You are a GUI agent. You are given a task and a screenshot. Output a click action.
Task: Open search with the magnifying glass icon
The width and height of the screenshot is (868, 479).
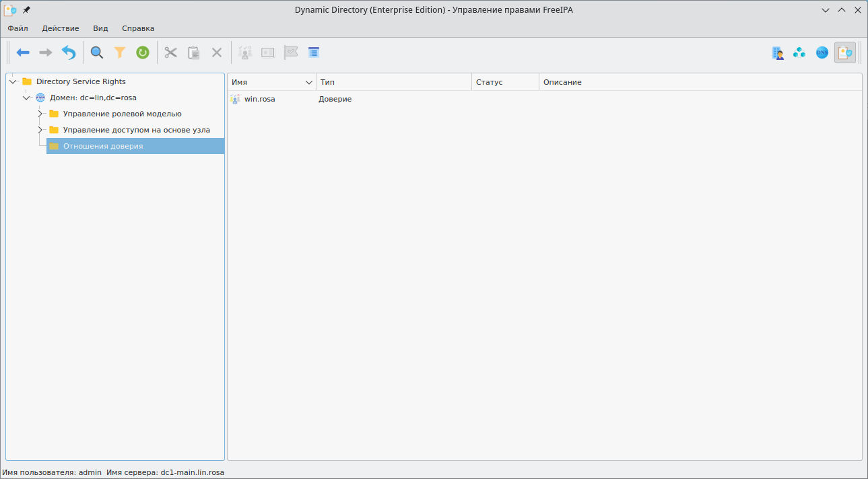tap(97, 52)
